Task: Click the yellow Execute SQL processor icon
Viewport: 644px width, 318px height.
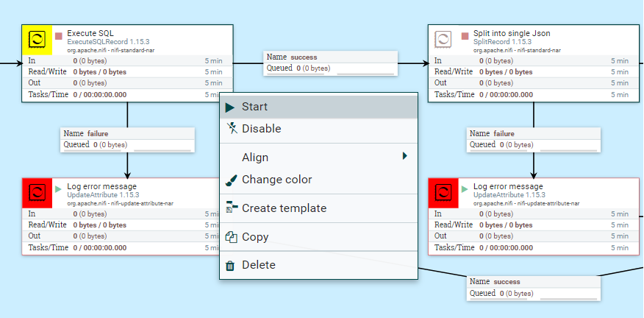Action: (37, 40)
